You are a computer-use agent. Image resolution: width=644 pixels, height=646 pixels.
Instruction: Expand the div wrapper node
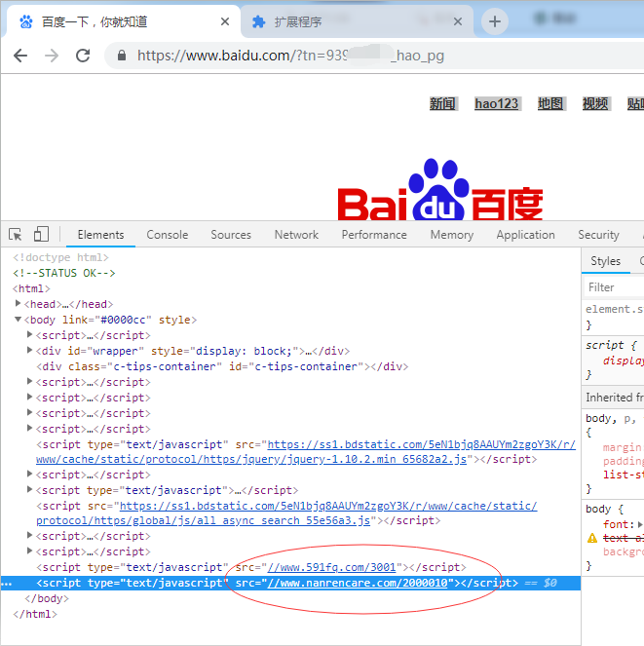30,351
